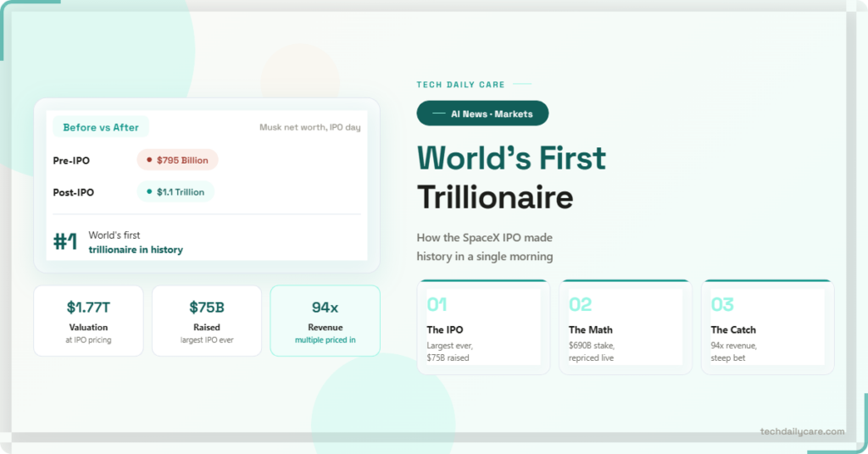Click the techdailycare.com link
This screenshot has height=454, width=868.
[x=802, y=431]
